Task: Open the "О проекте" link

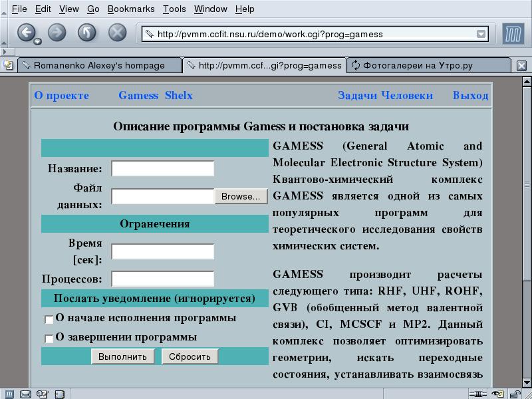Action: coord(62,95)
